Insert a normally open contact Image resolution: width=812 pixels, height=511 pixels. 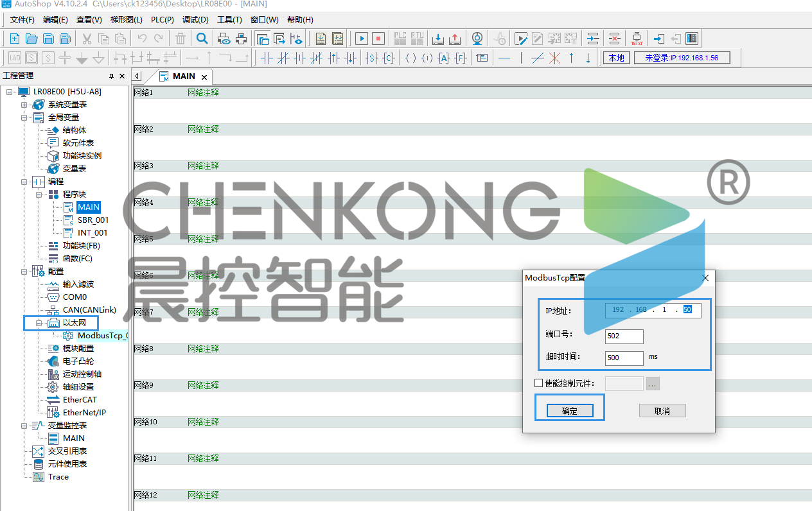point(267,58)
